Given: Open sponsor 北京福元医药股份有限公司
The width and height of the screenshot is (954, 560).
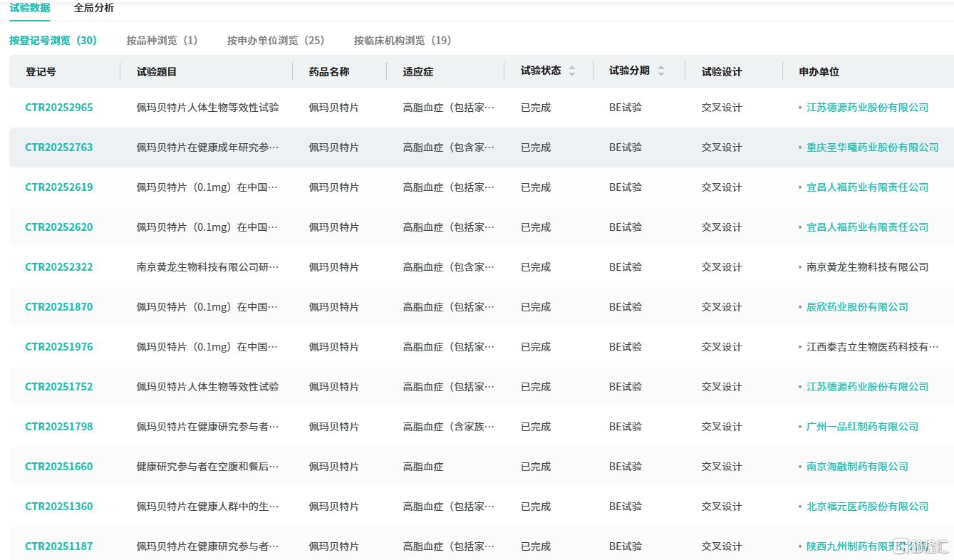Looking at the screenshot, I should pos(867,507).
